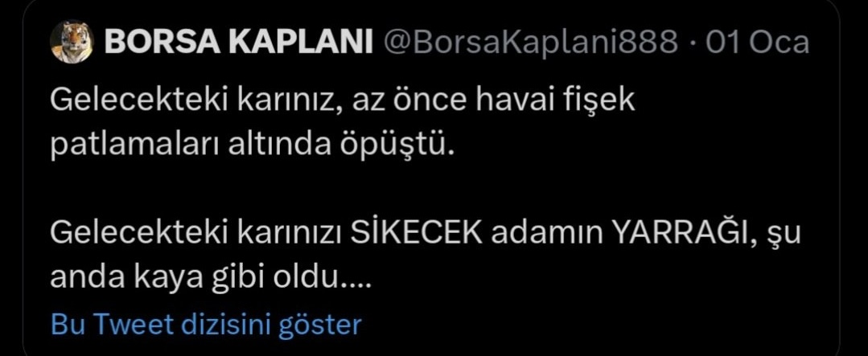The image size is (868, 356).
Task: Open the tiger profile avatar
Action: click(72, 43)
